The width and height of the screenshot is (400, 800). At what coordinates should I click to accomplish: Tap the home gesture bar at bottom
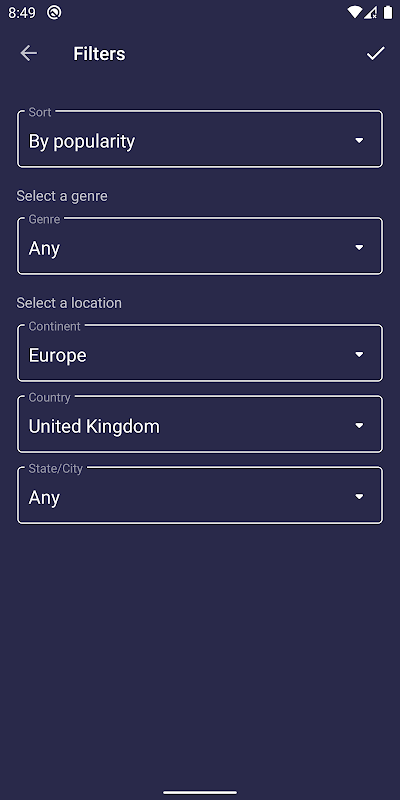pos(200,792)
